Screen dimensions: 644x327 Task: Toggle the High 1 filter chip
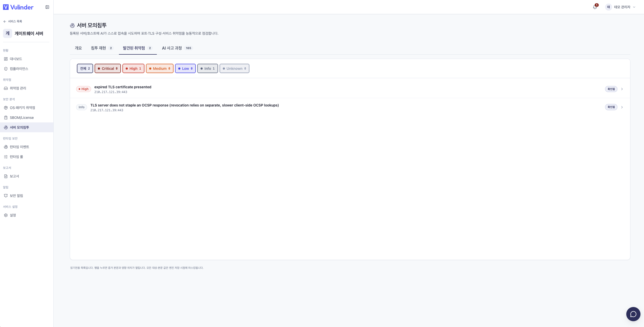[133, 69]
